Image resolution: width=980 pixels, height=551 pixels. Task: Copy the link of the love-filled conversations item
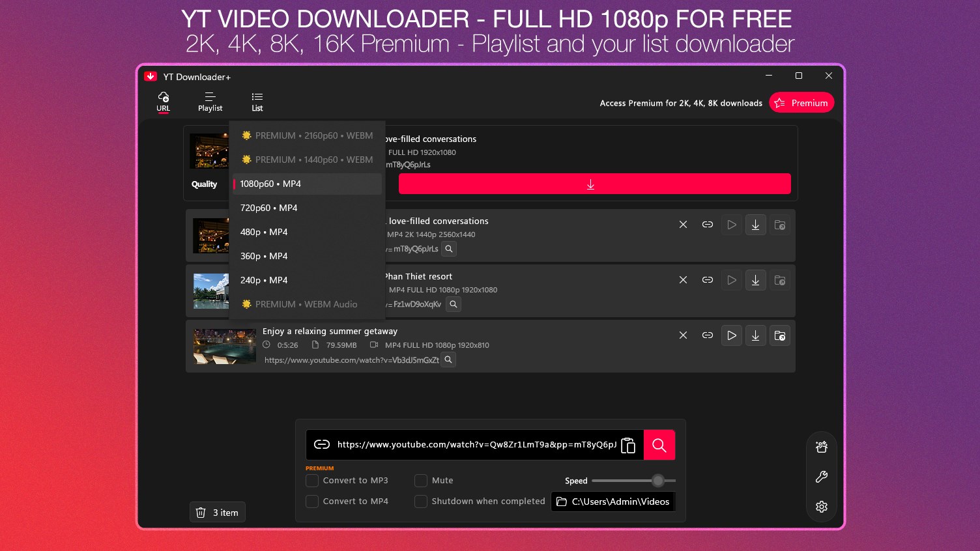(x=707, y=224)
